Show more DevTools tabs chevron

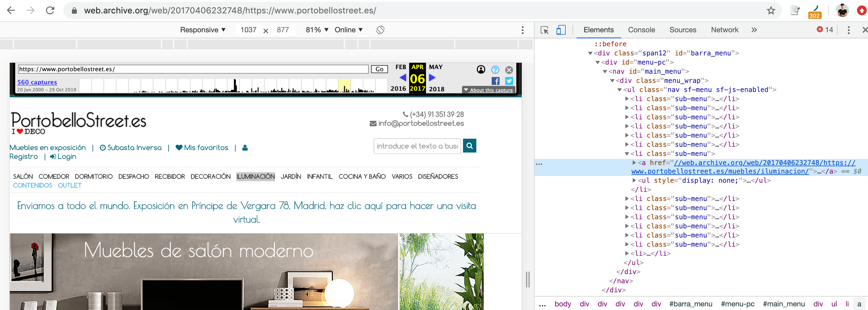754,30
